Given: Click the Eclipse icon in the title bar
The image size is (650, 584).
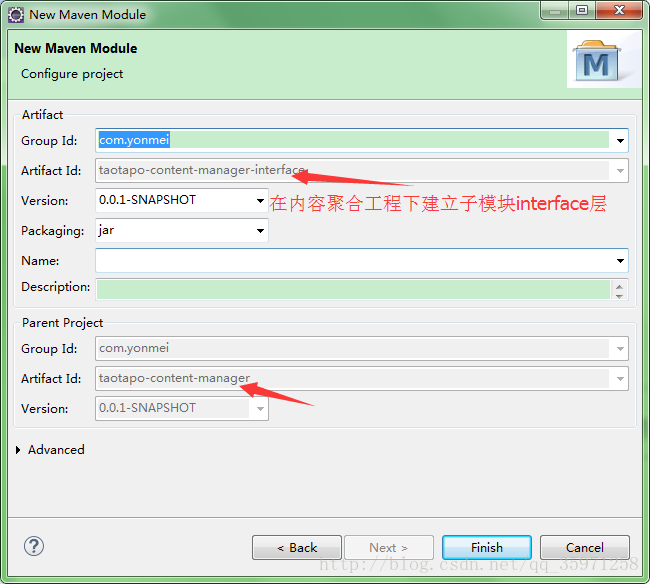Looking at the screenshot, I should pos(16,15).
